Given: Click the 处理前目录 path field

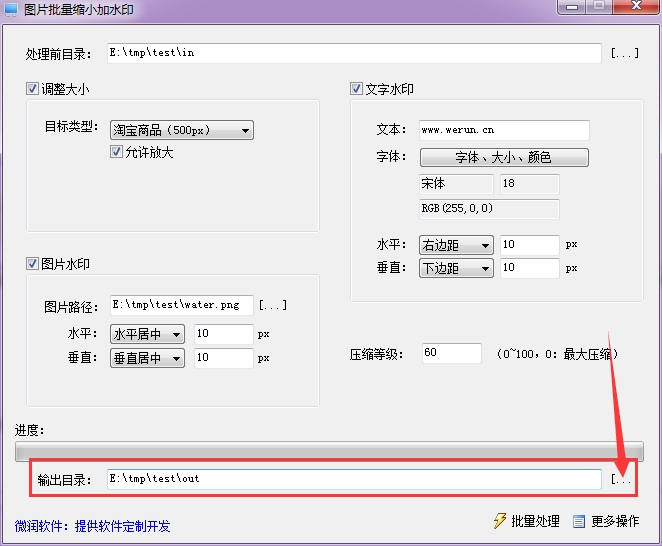Looking at the screenshot, I should (x=354, y=53).
